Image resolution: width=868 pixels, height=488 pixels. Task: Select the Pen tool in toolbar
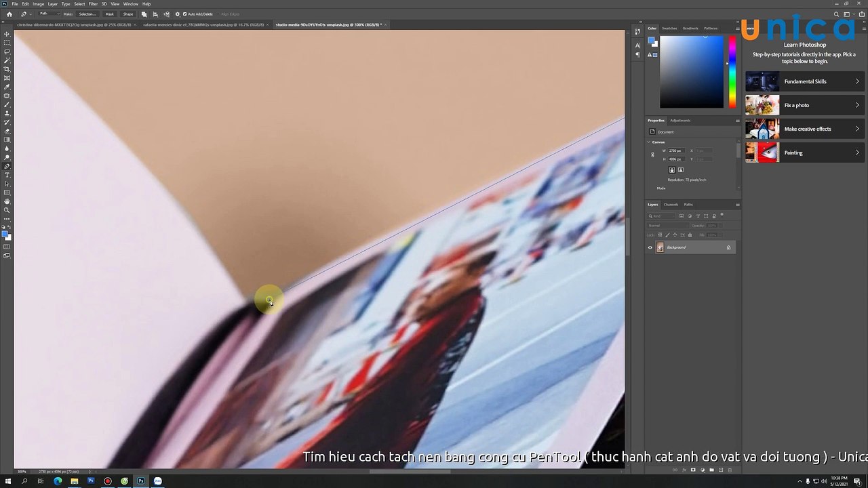(x=7, y=166)
